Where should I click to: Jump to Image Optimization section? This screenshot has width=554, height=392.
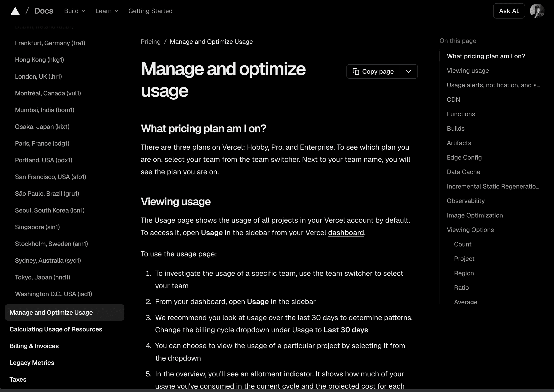(475, 215)
